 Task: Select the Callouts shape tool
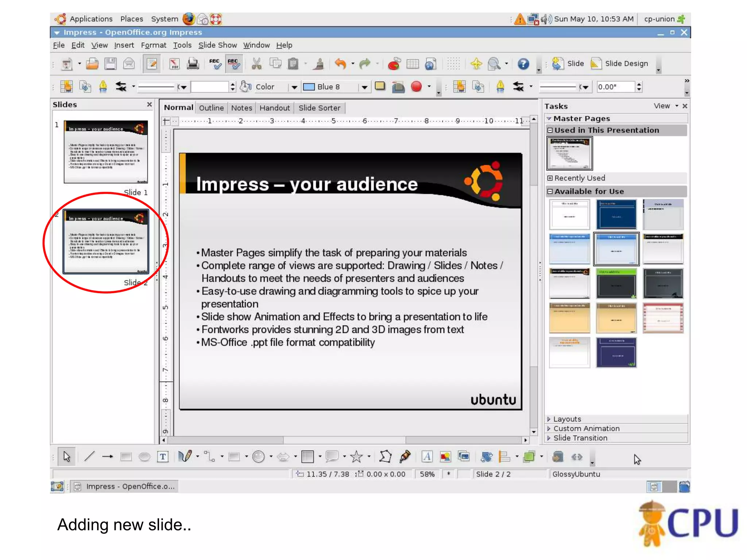click(x=332, y=456)
